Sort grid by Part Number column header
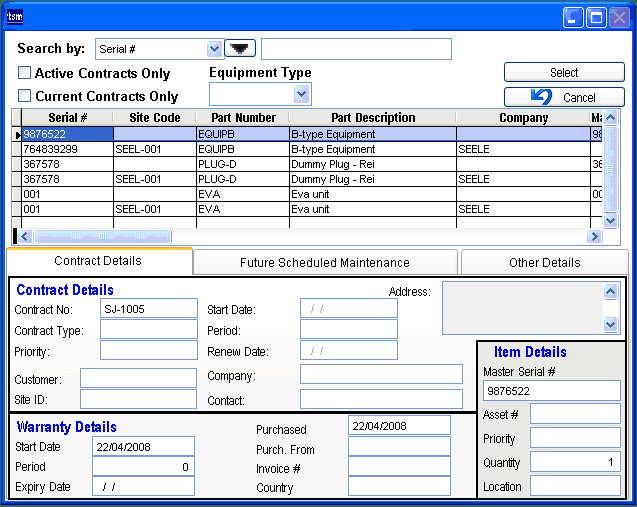 pos(243,118)
